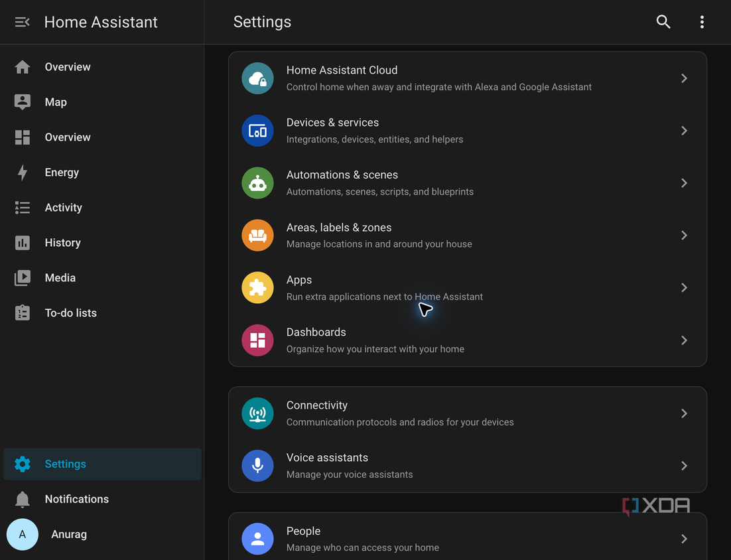Click the orange sofa Areas icon
Viewport: 731px width, 560px height.
tap(257, 236)
